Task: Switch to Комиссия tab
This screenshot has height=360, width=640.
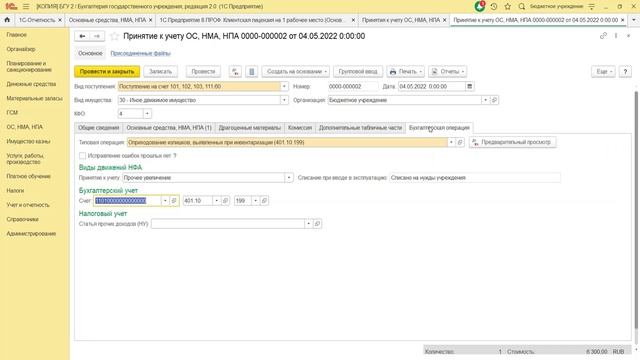Action: [300, 128]
